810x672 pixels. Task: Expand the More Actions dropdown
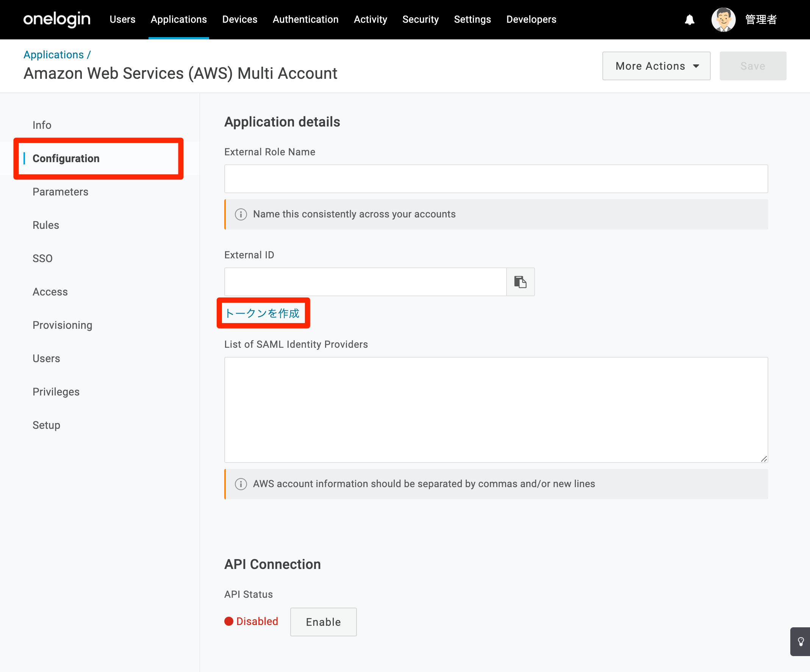pos(656,66)
